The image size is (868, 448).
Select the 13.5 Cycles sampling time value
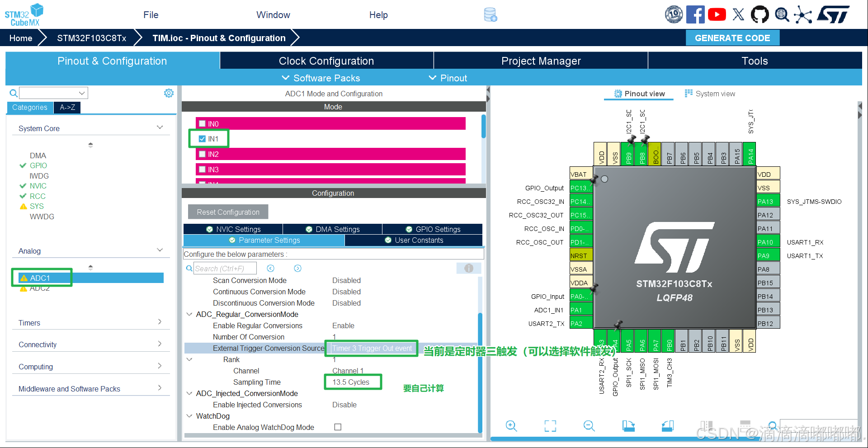point(351,382)
